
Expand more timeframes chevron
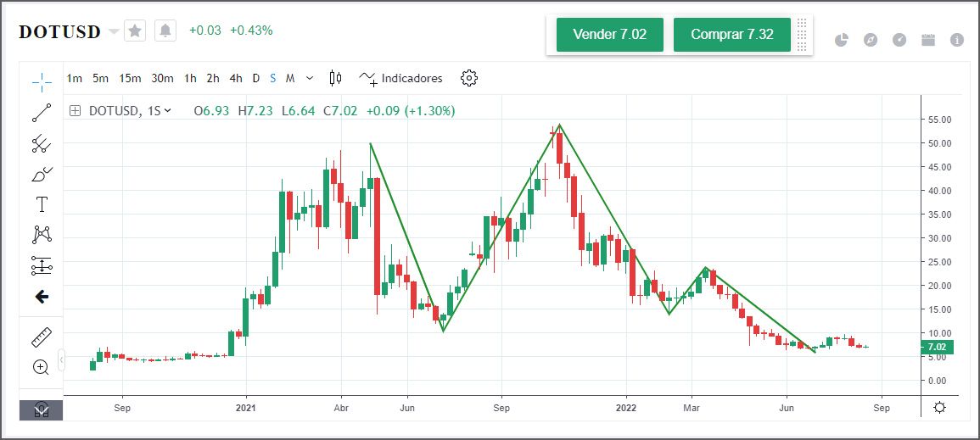pyautogui.click(x=310, y=78)
